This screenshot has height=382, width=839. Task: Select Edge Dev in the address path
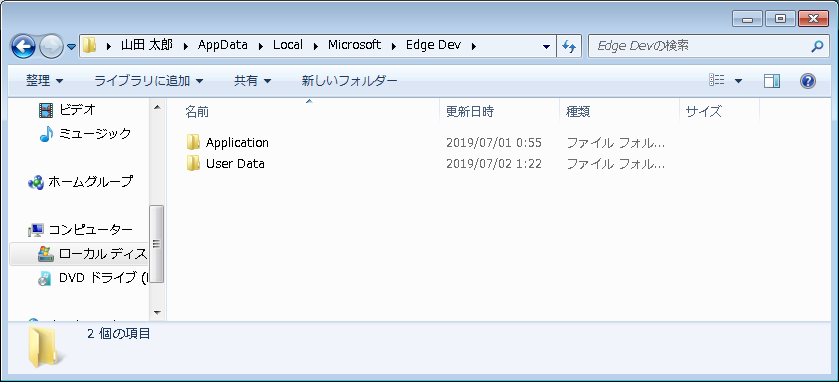[433, 45]
